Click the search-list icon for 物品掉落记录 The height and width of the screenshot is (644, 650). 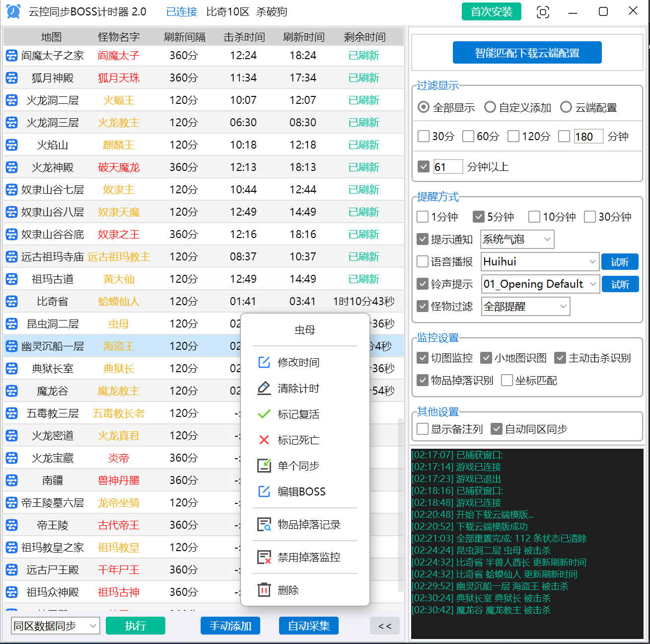coord(264,524)
